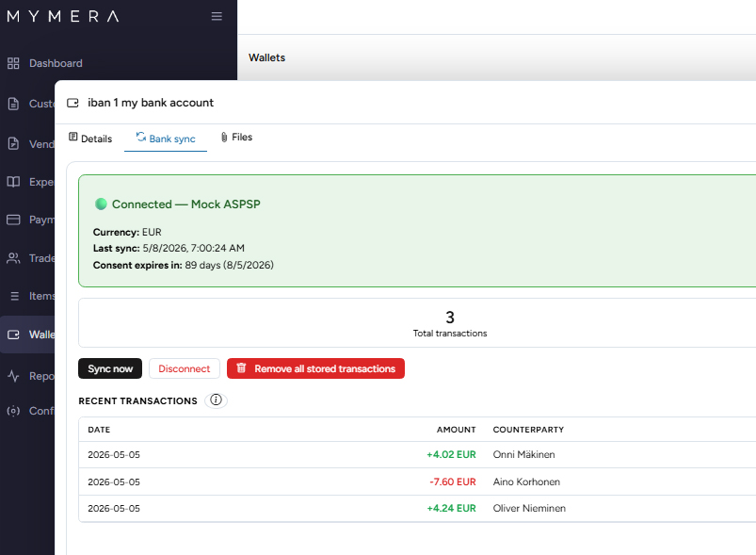This screenshot has height=555, width=756.
Task: Click the Trade users icon in sidebar
Action: (x=13, y=258)
